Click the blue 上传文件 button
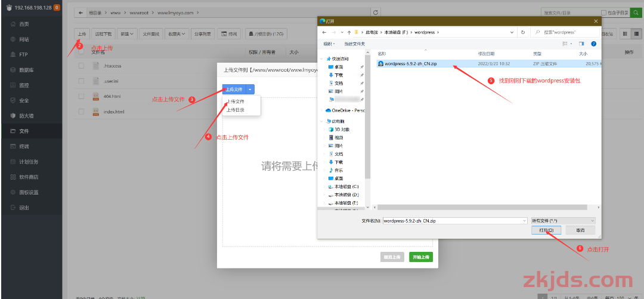 234,89
